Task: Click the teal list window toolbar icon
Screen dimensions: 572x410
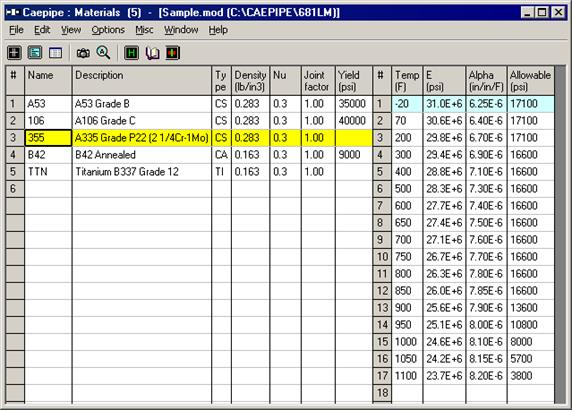Action: coord(35,53)
